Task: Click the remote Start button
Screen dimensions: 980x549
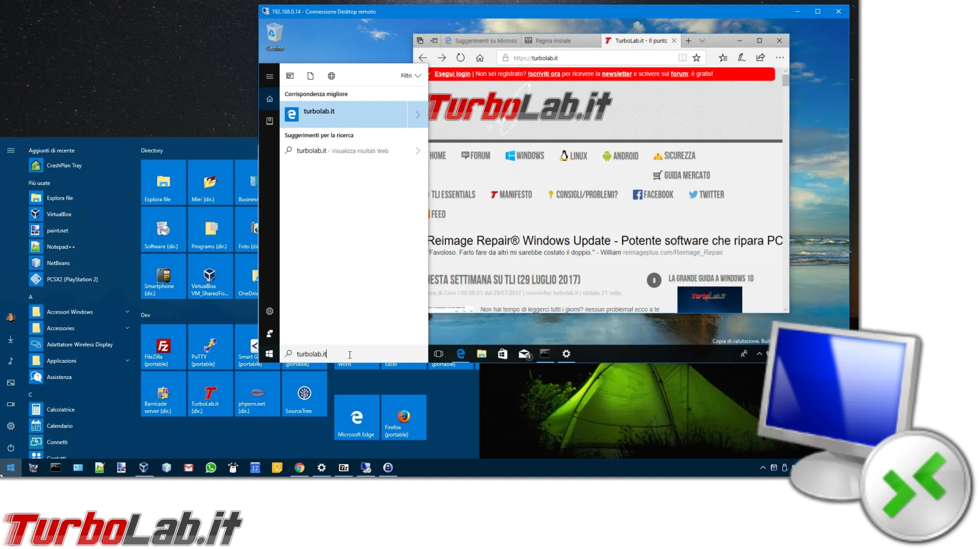Action: point(269,354)
